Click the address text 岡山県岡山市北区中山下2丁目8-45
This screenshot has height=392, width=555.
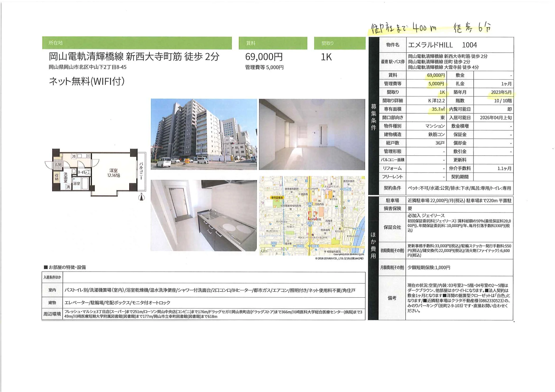pos(87,67)
